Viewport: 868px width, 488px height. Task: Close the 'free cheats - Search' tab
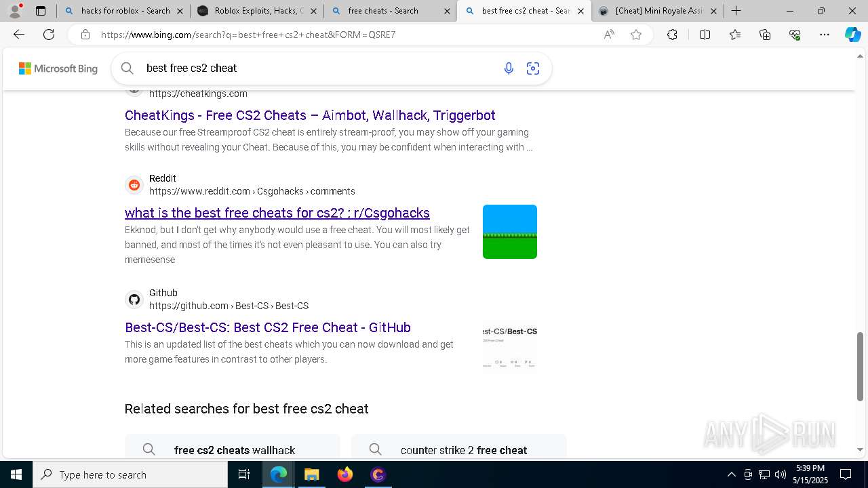[x=447, y=11]
